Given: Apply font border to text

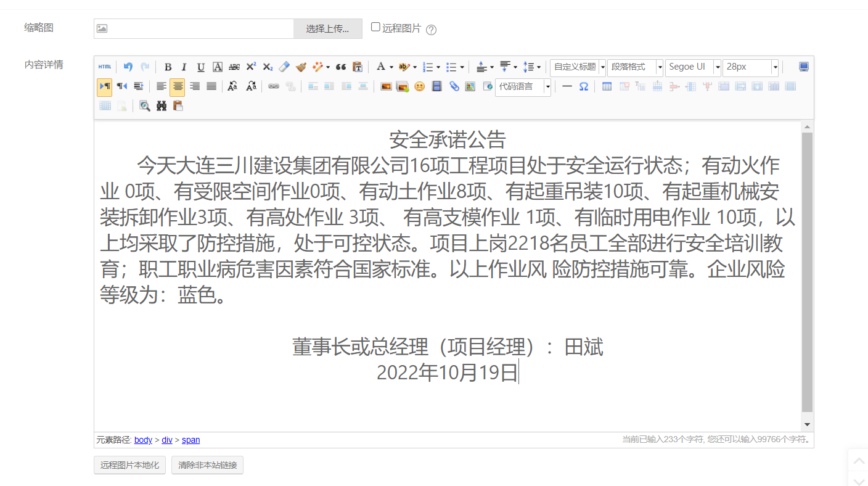Looking at the screenshot, I should pyautogui.click(x=218, y=67).
